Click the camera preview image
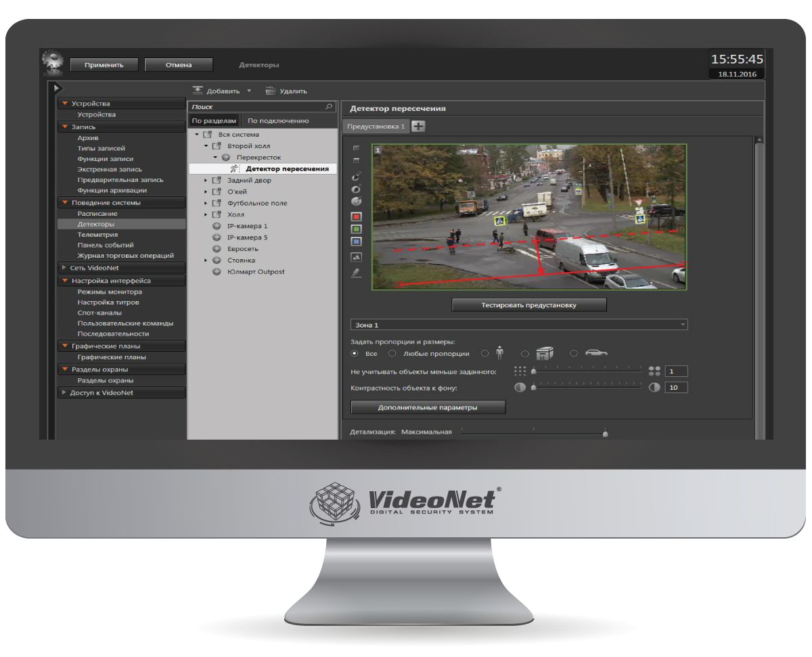This screenshot has height=657, width=812. tap(529, 217)
